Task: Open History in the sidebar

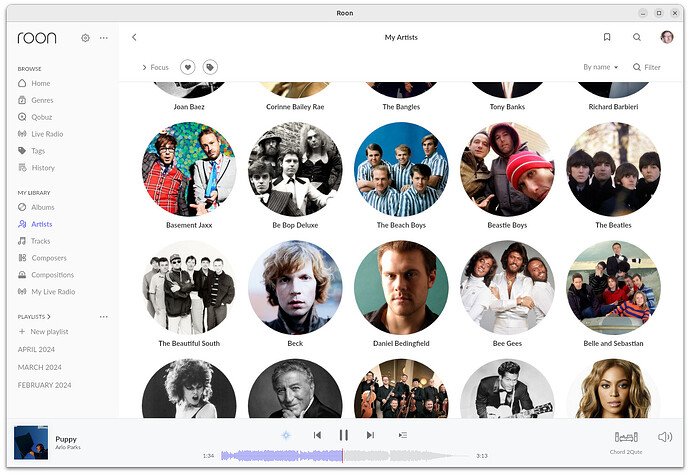Action: (x=37, y=168)
